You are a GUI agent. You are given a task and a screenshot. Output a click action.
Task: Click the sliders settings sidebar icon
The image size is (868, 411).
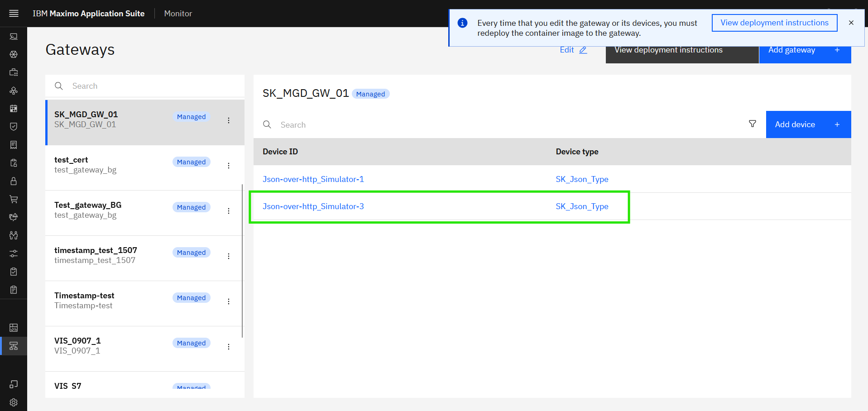point(14,253)
